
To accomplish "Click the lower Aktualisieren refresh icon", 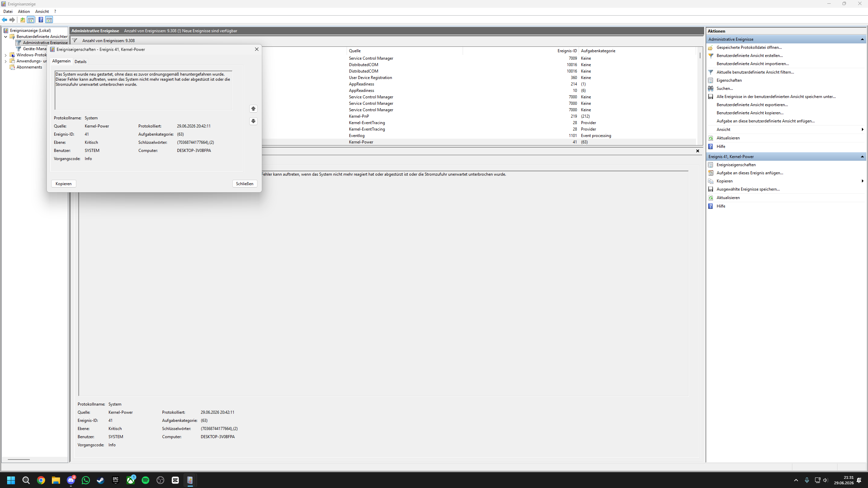I will coord(711,198).
